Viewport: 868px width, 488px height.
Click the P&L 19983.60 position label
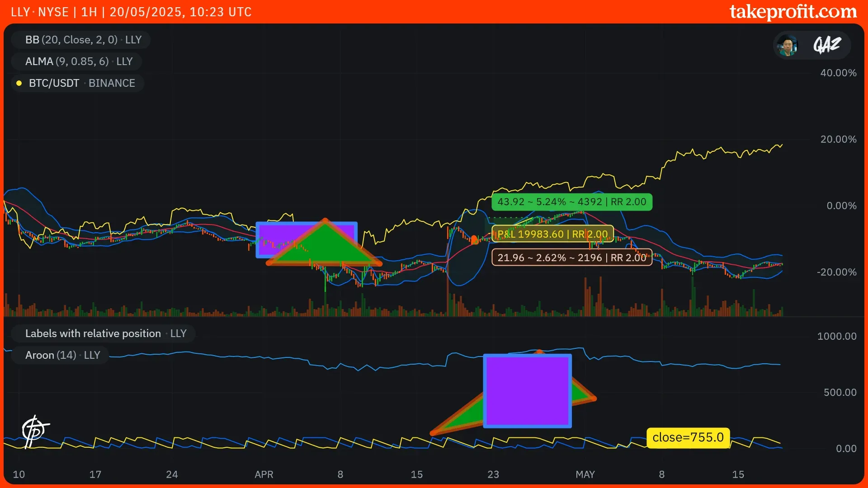point(552,234)
